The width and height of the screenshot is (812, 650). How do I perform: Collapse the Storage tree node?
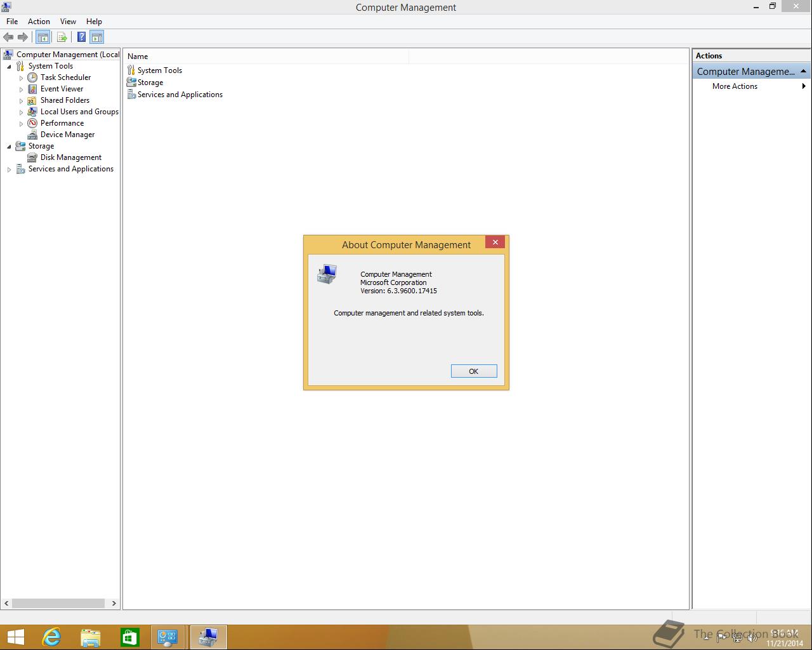[9, 147]
